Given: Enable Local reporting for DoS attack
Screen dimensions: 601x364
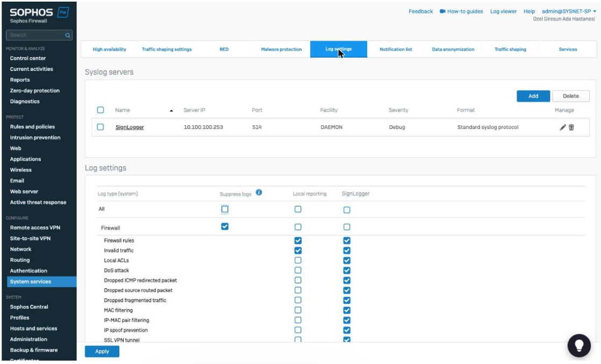Looking at the screenshot, I should (298, 270).
